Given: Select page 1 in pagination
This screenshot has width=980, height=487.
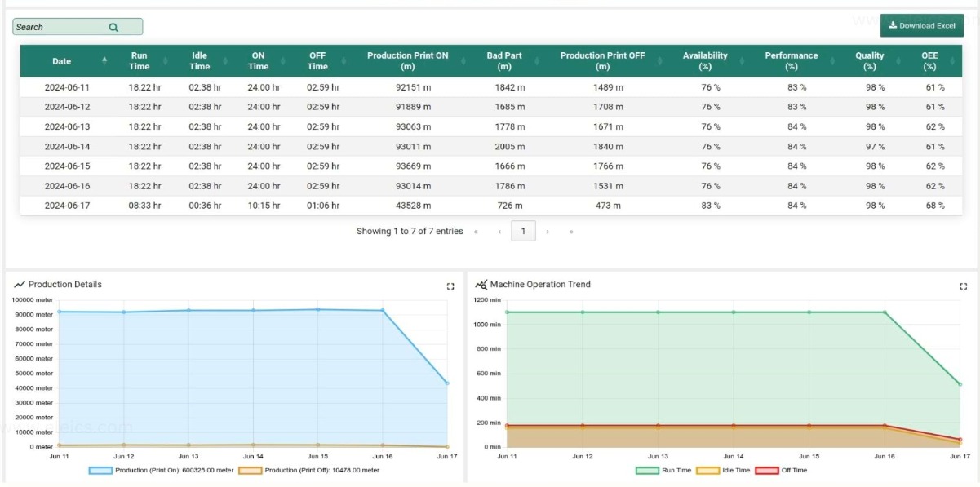Looking at the screenshot, I should pos(523,232).
